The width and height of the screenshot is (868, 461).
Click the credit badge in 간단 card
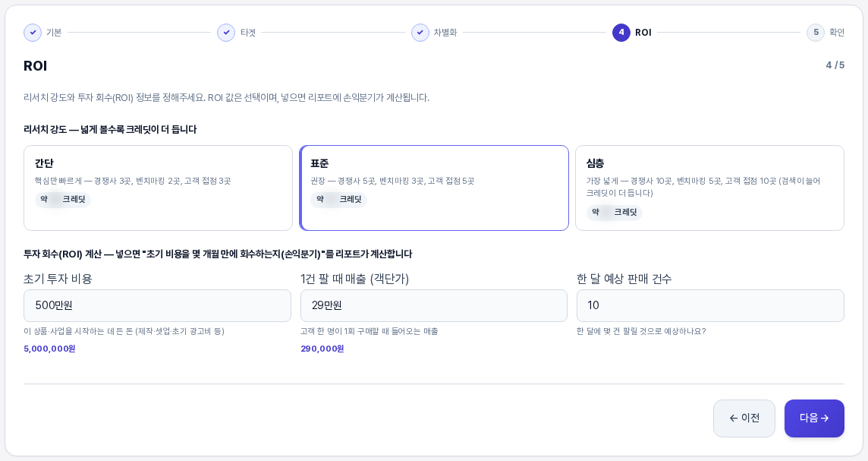click(62, 200)
